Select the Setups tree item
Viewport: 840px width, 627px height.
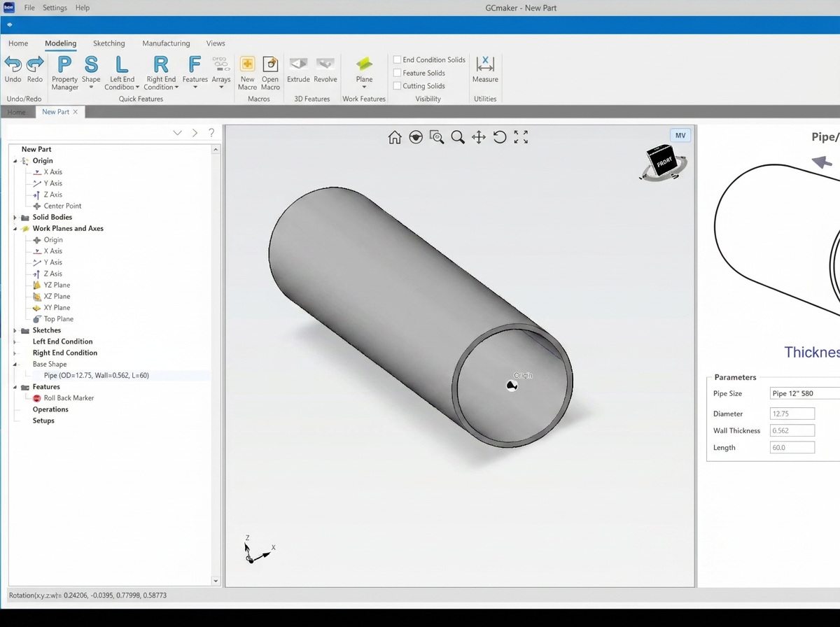43,421
